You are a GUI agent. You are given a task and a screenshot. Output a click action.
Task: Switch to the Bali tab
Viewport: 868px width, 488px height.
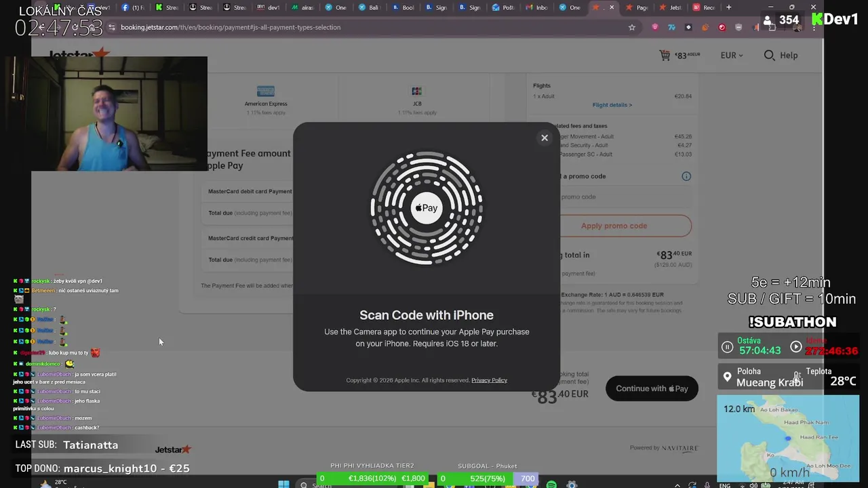pos(370,7)
